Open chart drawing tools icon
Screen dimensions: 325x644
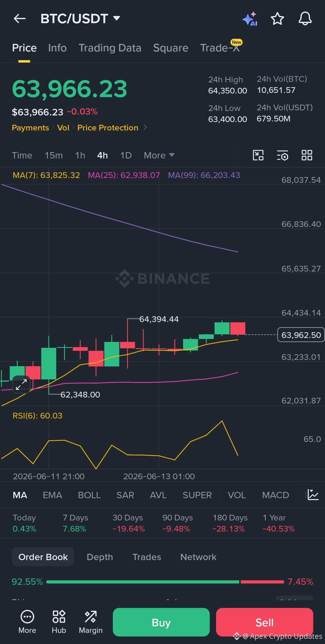pos(258,155)
